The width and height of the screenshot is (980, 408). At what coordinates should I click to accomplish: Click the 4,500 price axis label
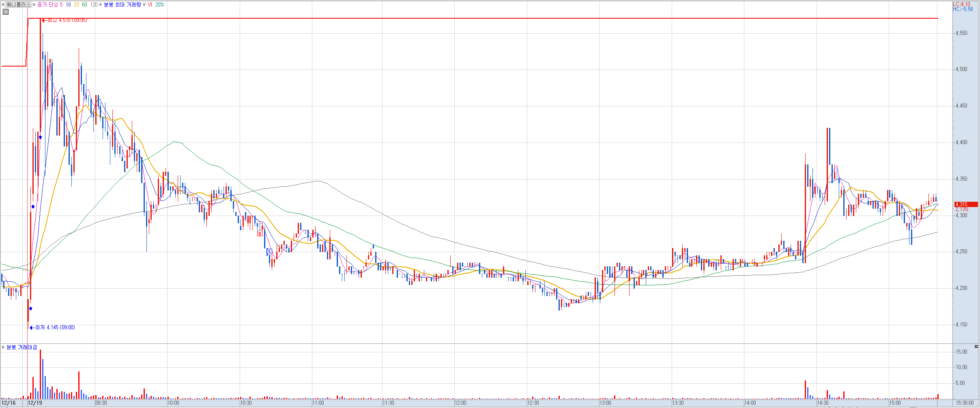tap(961, 69)
